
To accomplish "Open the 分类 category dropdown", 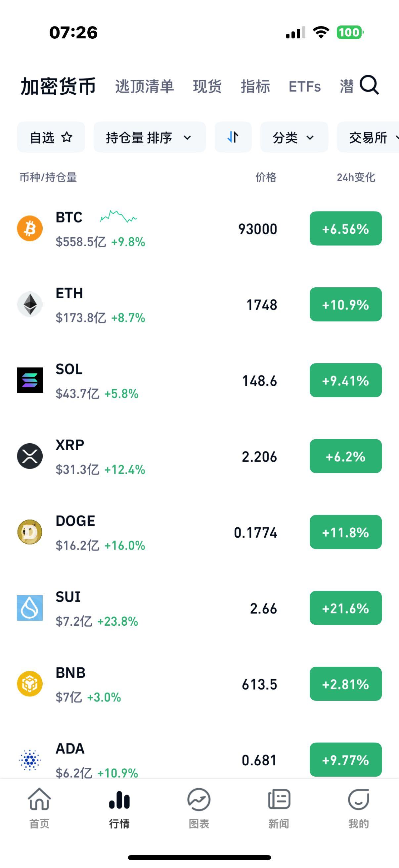I will [294, 137].
